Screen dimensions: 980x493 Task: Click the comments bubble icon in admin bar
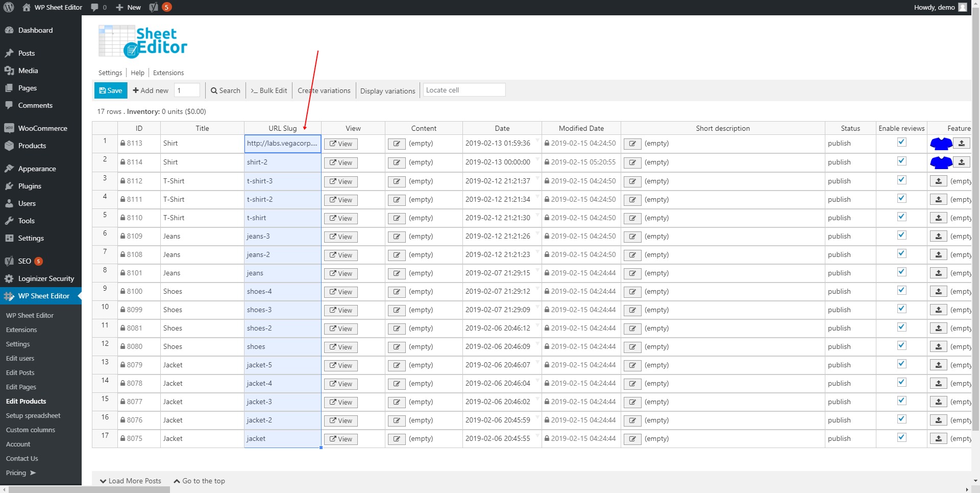click(95, 7)
